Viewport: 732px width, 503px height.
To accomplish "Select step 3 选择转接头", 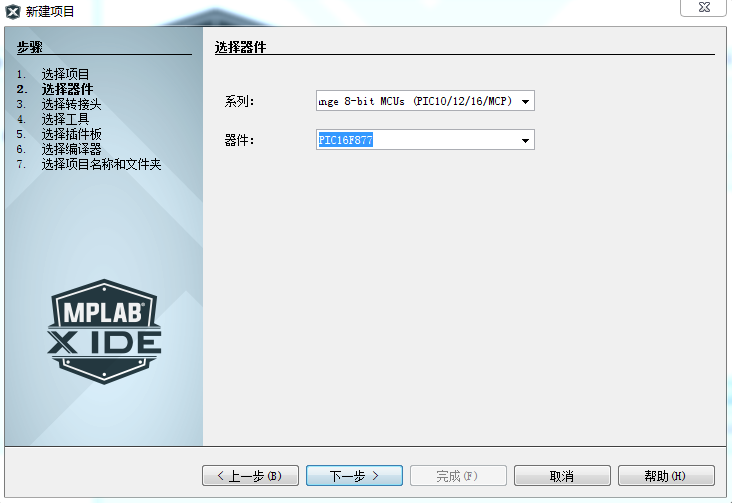I will pyautogui.click(x=71, y=104).
